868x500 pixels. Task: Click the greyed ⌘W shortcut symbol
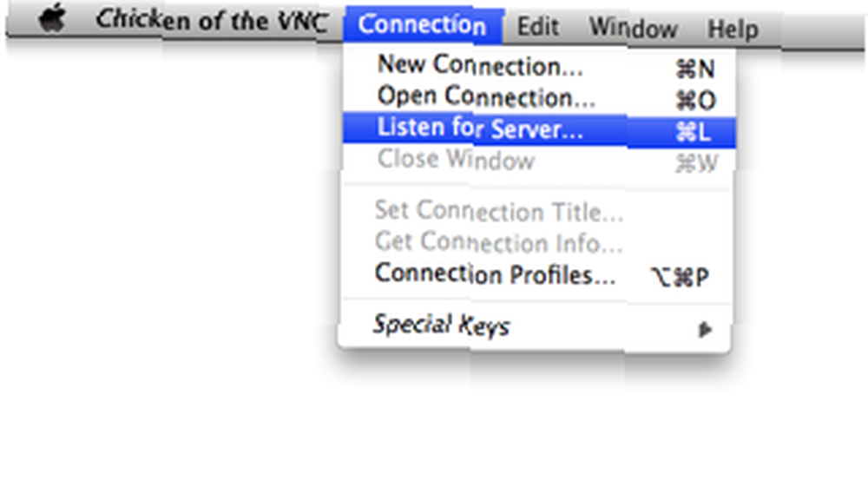(697, 163)
